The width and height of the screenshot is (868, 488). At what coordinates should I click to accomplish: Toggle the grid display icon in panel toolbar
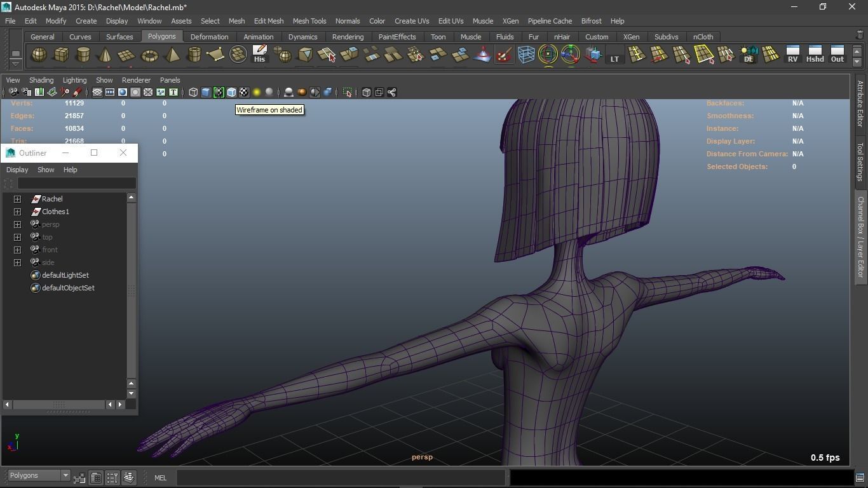point(97,93)
